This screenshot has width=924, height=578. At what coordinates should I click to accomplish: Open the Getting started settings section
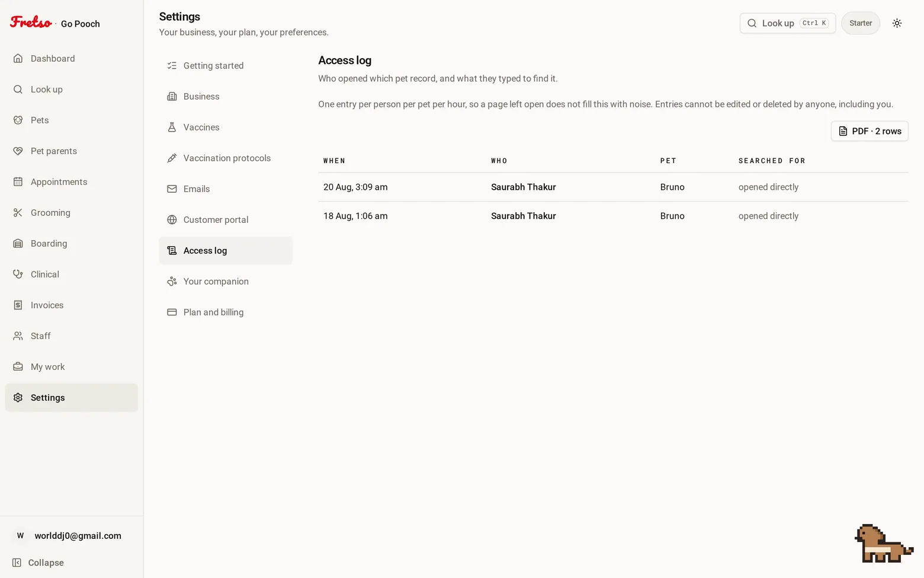226,66
